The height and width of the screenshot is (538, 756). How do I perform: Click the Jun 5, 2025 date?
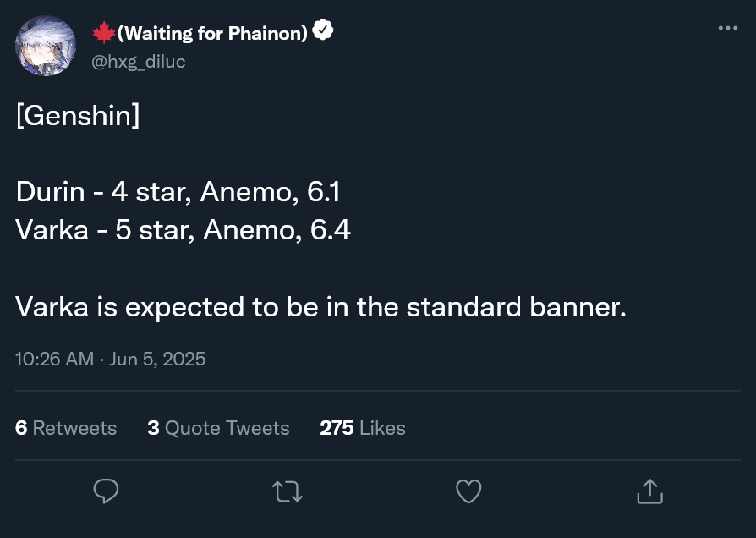pyautogui.click(x=157, y=359)
